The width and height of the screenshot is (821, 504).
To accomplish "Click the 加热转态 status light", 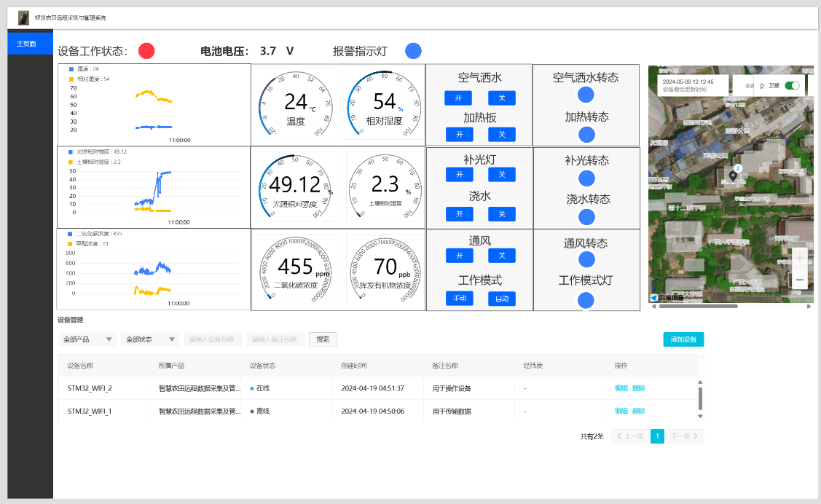I will (x=586, y=135).
